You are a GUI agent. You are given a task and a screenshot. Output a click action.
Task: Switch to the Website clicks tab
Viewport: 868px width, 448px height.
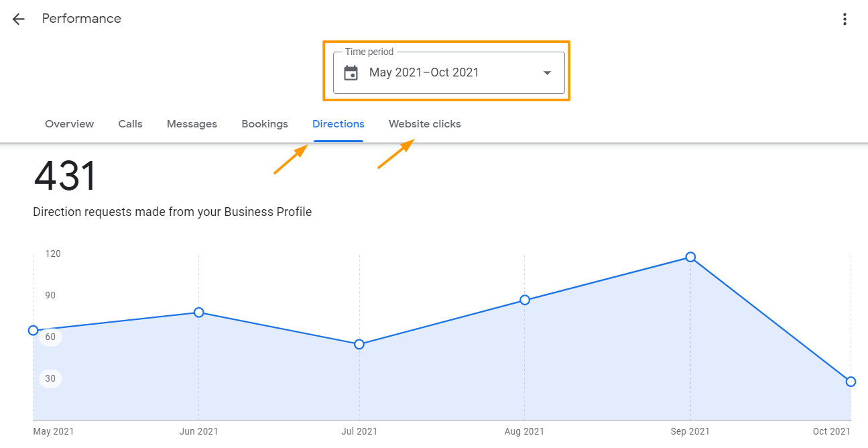[x=424, y=124]
